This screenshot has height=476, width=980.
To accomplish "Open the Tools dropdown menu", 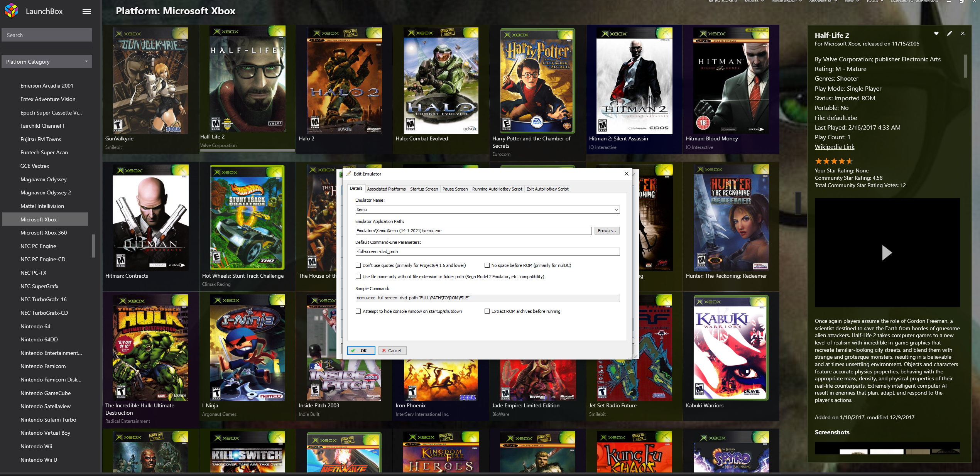I will click(x=875, y=1).
